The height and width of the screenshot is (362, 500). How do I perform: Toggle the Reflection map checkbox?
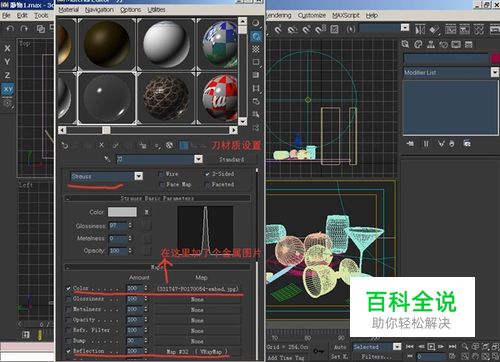68,351
